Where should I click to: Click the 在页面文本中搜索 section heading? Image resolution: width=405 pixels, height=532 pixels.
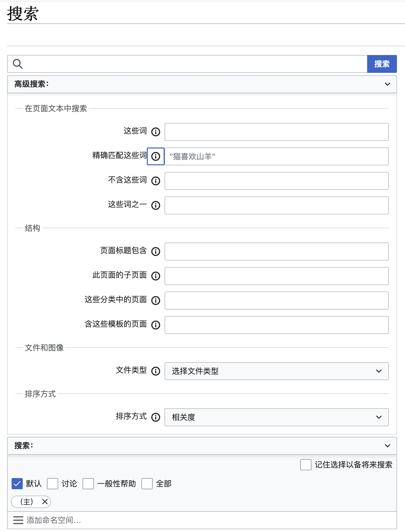56,108
